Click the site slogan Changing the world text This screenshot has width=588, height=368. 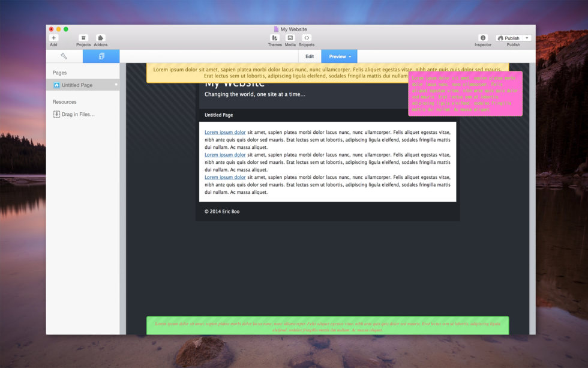[x=254, y=94]
